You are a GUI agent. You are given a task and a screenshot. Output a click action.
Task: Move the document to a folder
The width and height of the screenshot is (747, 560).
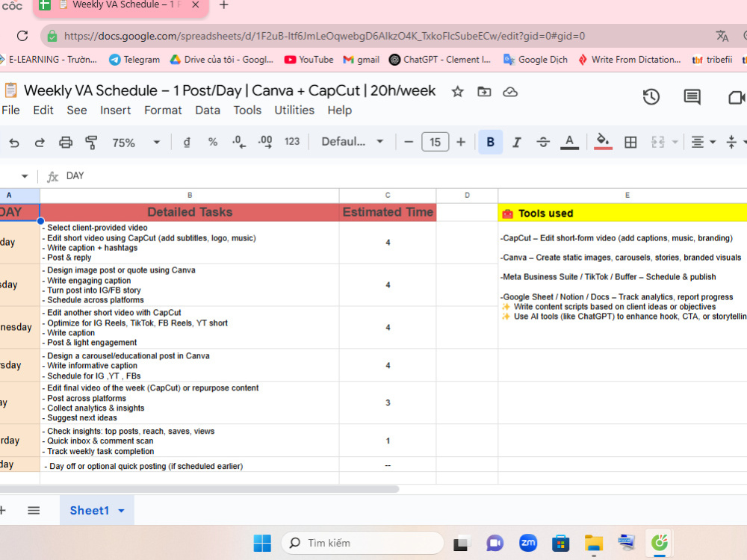coord(484,91)
